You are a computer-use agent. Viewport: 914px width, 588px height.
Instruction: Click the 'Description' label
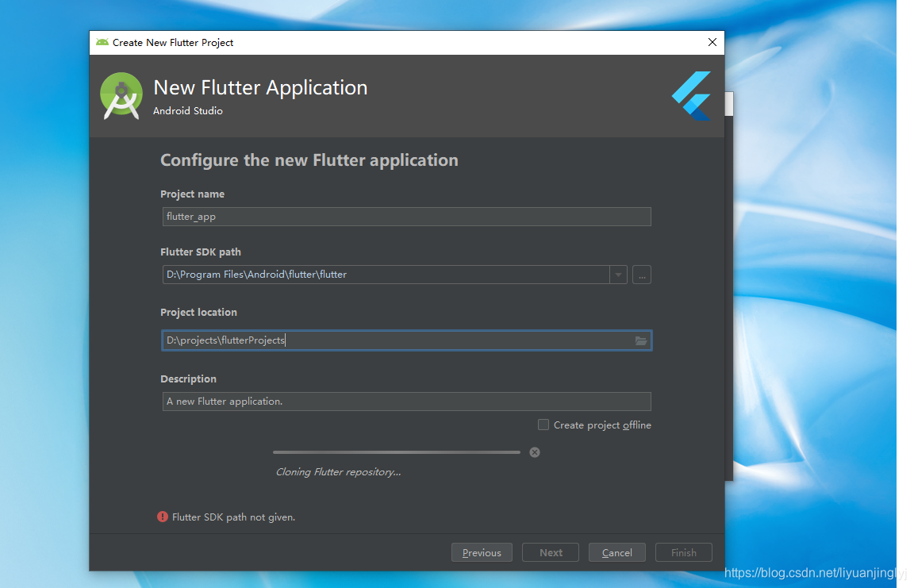tap(188, 379)
